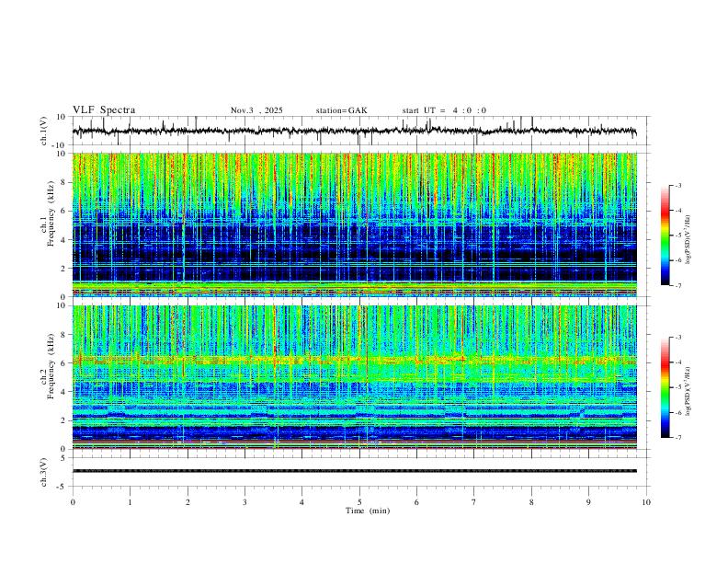Click time axis tick label 2
This screenshot has width=728, height=563.
pos(188,502)
